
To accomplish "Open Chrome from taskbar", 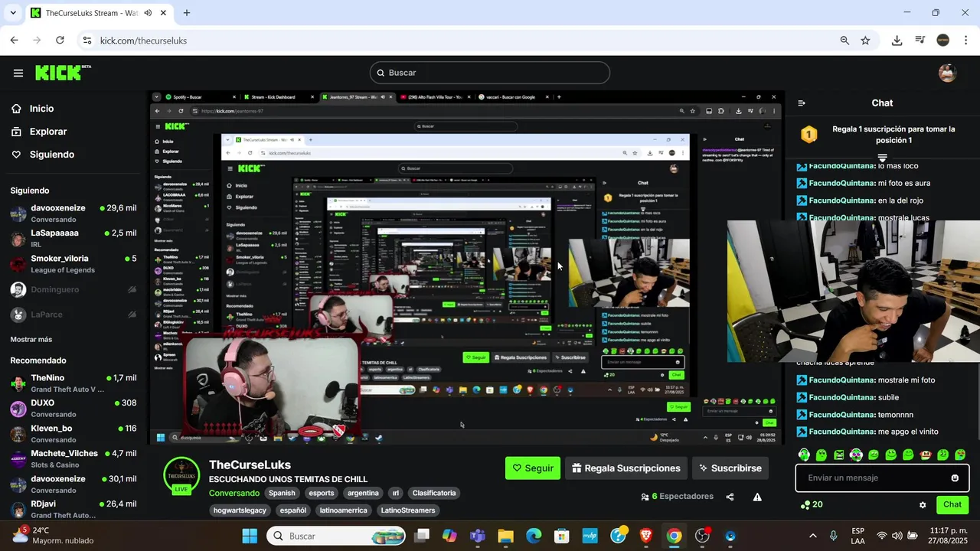I will pos(674,536).
